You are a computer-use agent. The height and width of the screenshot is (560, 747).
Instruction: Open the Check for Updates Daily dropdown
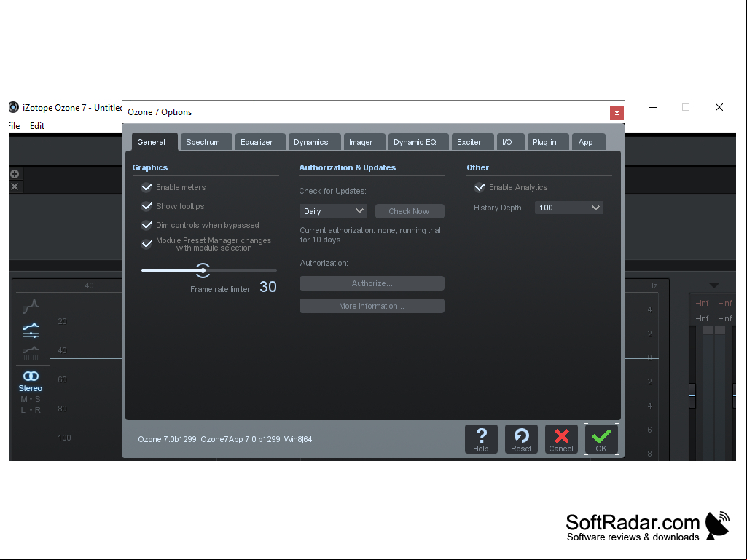coord(333,211)
